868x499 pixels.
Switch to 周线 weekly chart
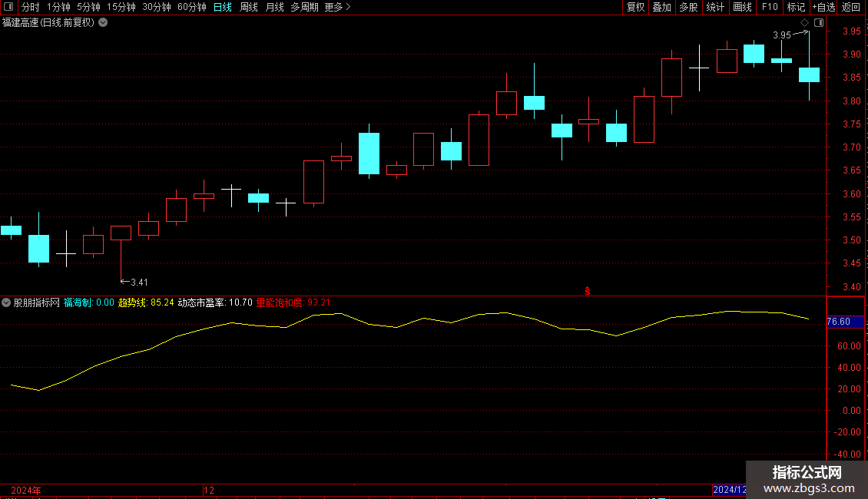(x=249, y=7)
